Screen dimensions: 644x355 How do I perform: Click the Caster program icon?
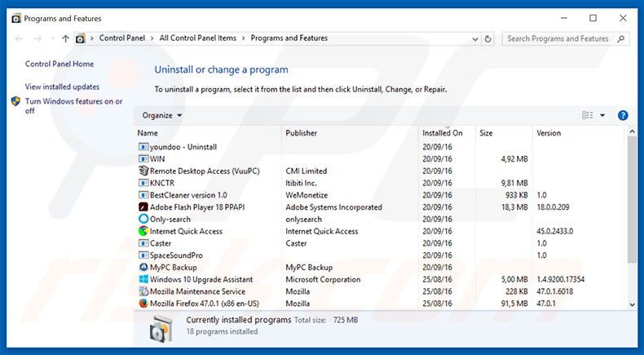[143, 243]
